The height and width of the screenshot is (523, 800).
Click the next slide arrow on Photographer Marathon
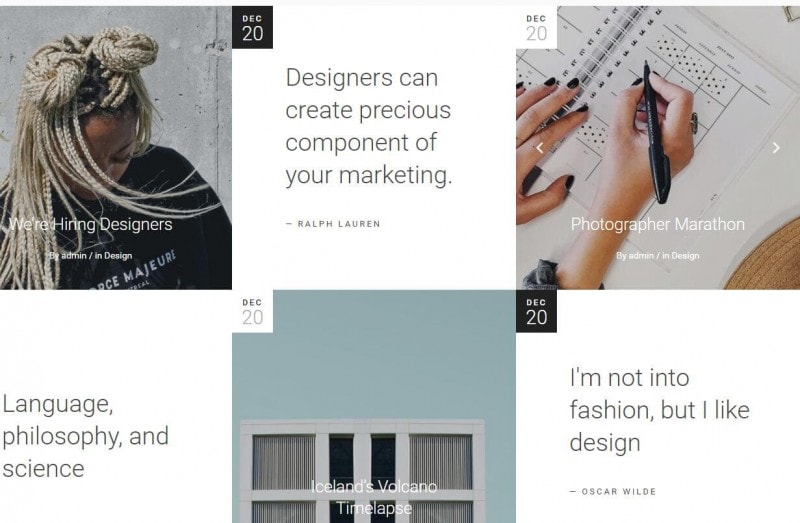(776, 148)
